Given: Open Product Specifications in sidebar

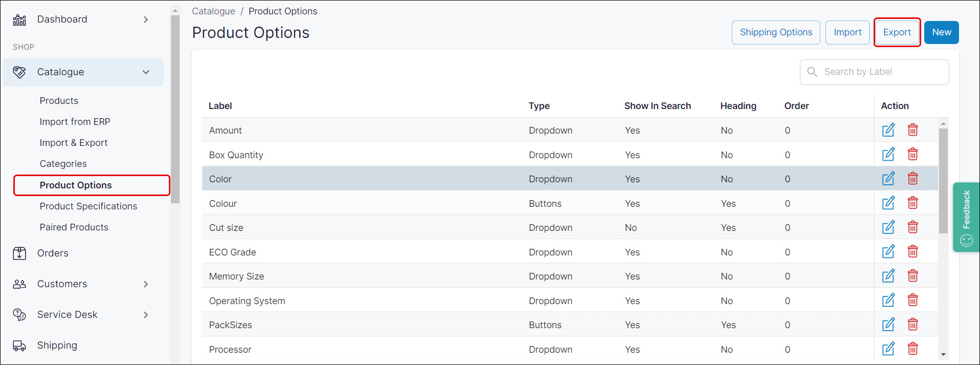Looking at the screenshot, I should pyautogui.click(x=89, y=206).
